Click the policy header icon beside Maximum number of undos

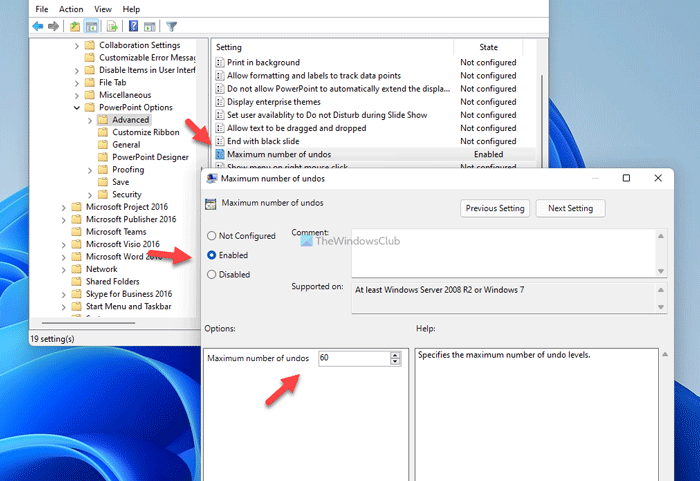point(211,204)
